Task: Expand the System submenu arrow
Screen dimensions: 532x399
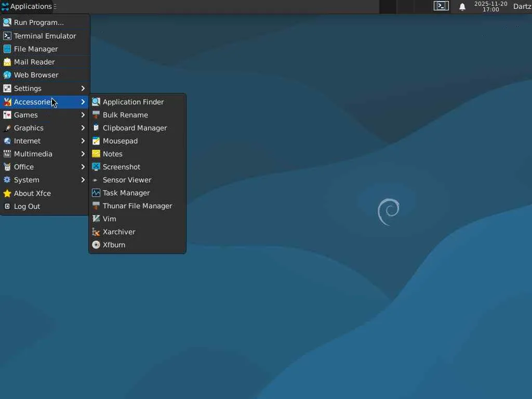Action: 83,180
